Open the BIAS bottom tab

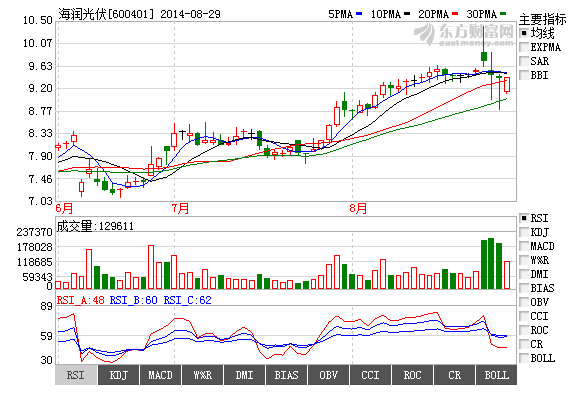(286, 375)
